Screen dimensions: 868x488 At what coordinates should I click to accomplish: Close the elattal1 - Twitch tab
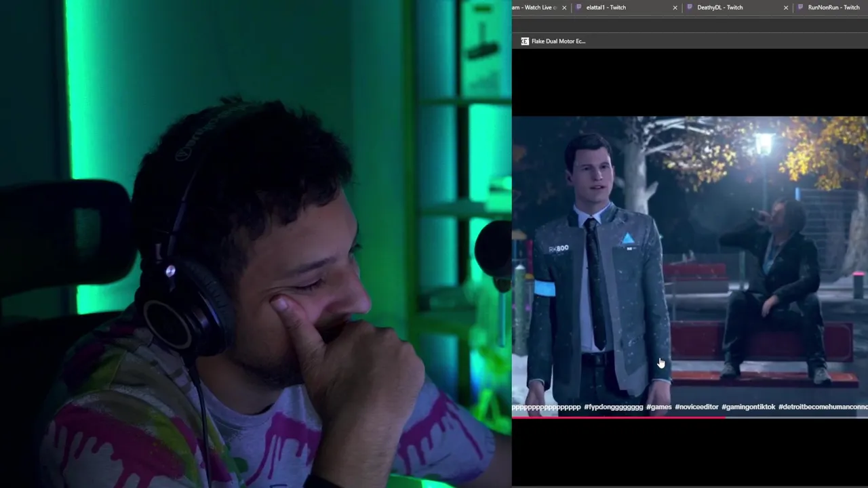coord(675,7)
